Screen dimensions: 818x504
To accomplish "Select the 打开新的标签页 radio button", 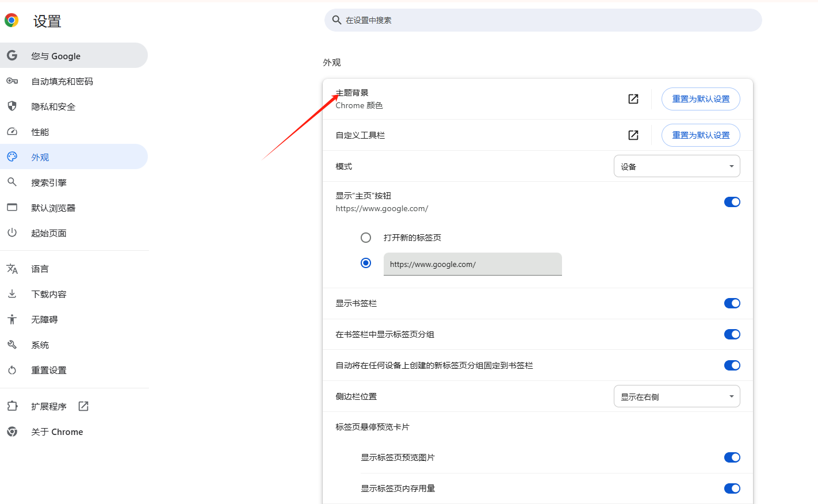I will [366, 238].
